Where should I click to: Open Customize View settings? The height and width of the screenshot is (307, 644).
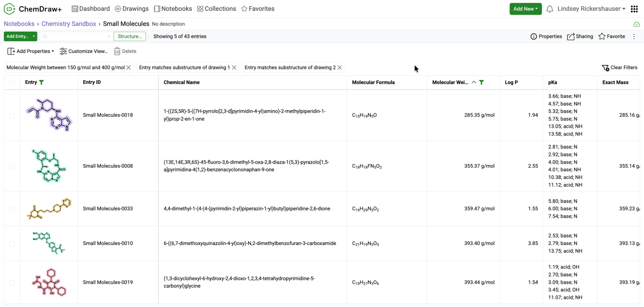pos(84,51)
